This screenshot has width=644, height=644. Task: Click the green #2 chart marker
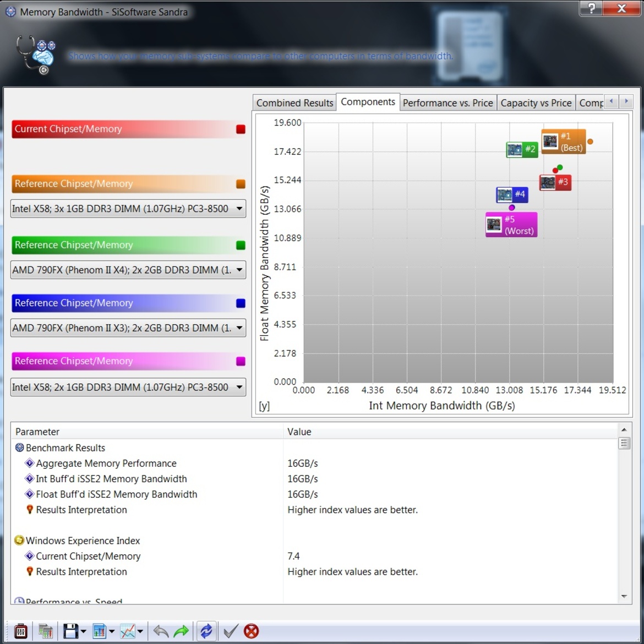[522, 149]
